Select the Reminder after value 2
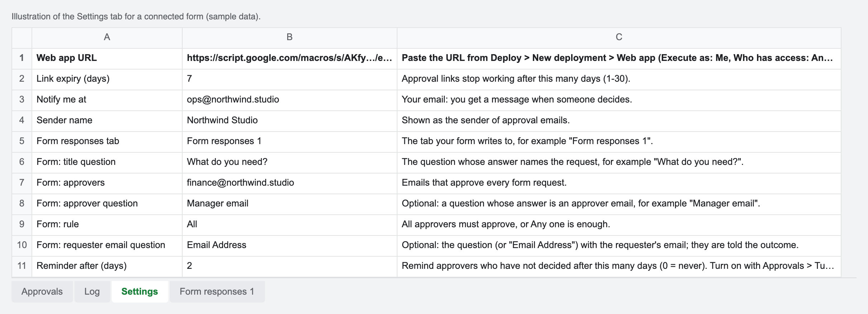 (290, 266)
